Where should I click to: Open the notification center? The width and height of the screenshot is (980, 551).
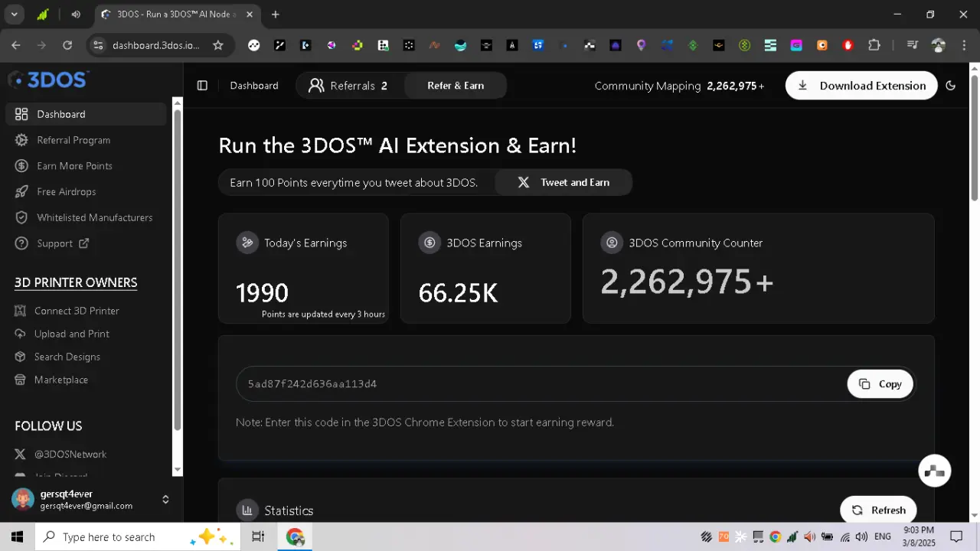956,536
